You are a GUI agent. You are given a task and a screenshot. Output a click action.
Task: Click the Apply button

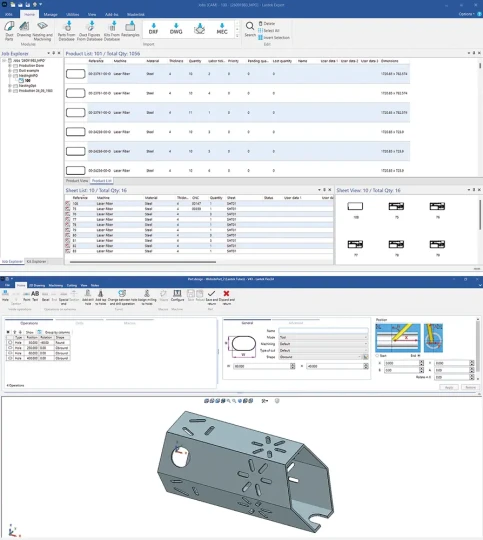click(449, 387)
